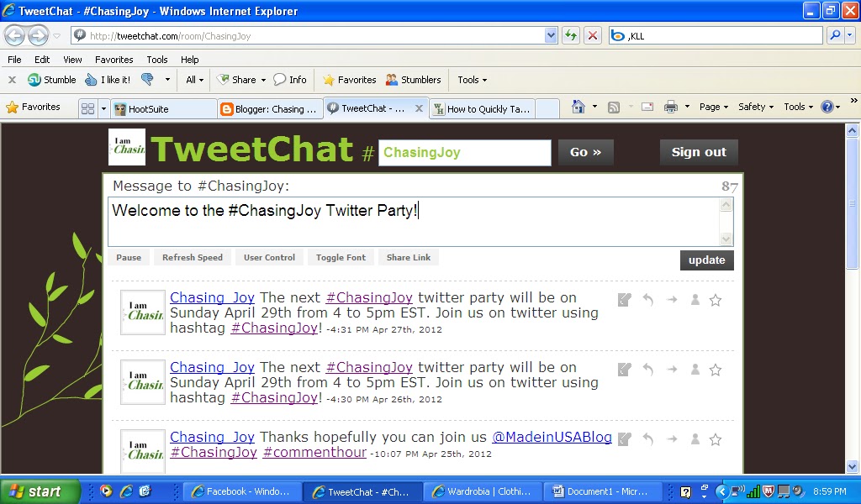Click the ChasingJoy hashtag room field
Image resolution: width=861 pixels, height=504 pixels.
click(464, 153)
